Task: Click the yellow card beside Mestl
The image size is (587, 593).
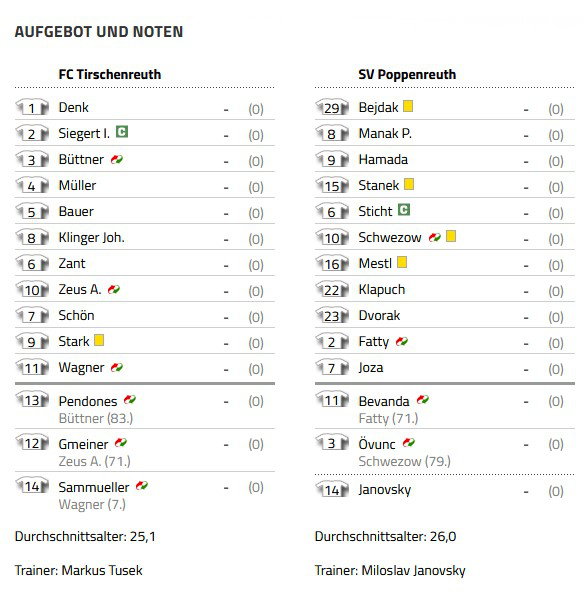Action: click(x=402, y=262)
